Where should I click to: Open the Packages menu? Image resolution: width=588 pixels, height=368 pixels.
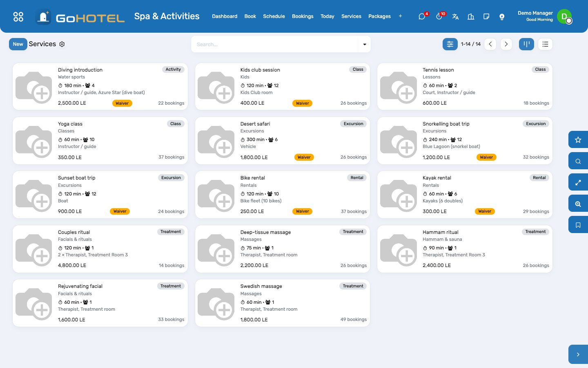379,16
